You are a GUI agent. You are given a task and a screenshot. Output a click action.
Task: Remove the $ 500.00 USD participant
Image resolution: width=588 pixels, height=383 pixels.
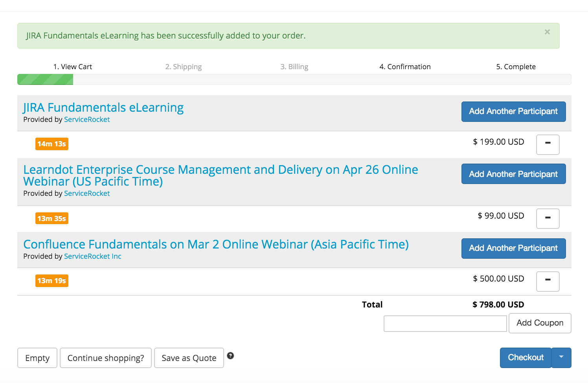pyautogui.click(x=548, y=281)
